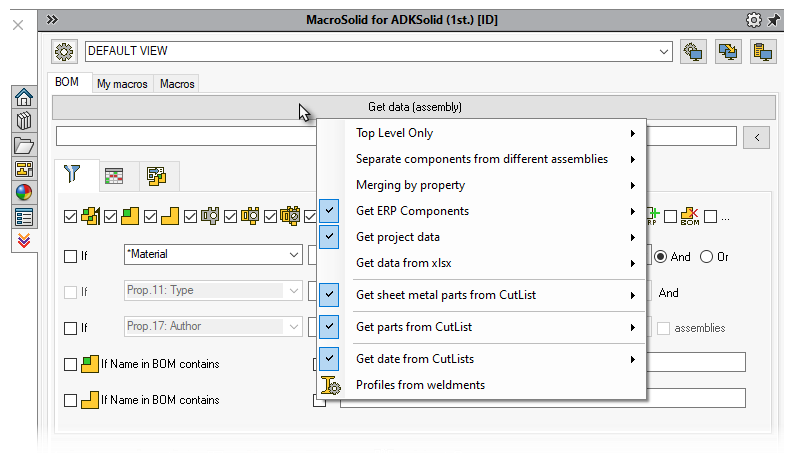Click the monitor with gear view icon
The width and height of the screenshot is (794, 454).
(x=693, y=52)
